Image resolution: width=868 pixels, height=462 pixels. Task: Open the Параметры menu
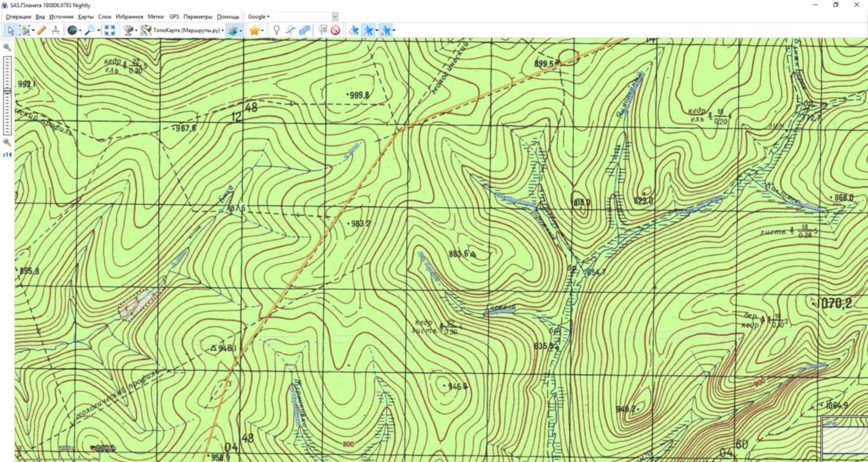198,17
